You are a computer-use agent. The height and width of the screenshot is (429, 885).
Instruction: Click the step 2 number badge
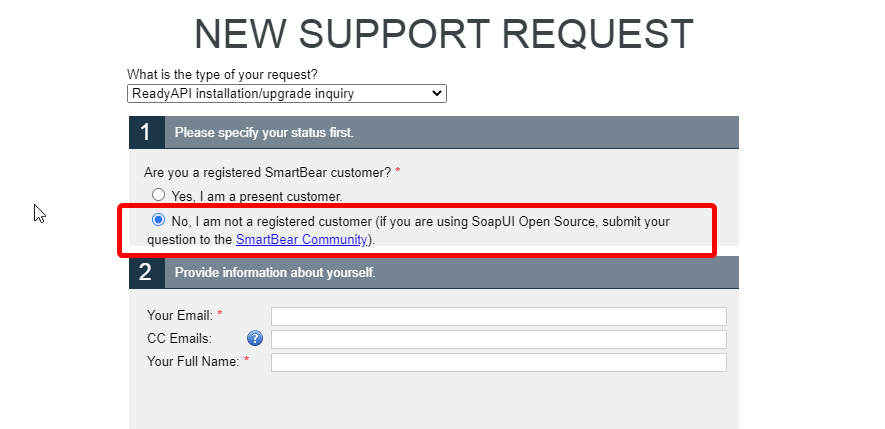click(146, 272)
